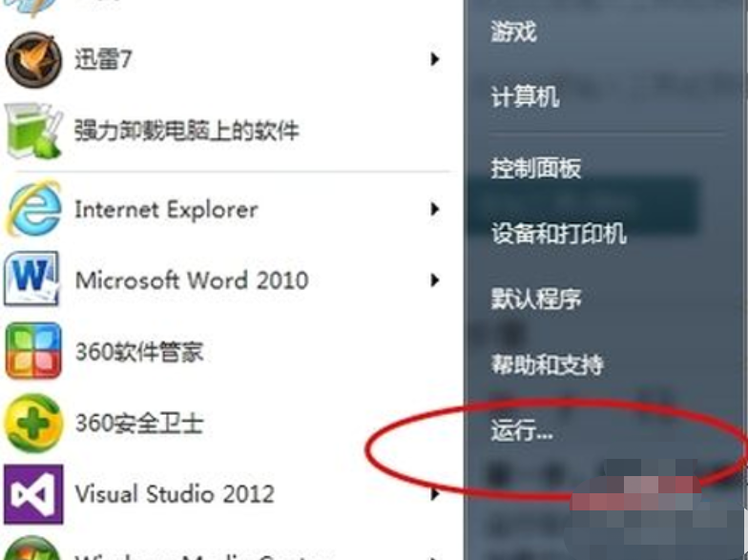Select the 360安全卫士 label text
748x560 pixels.
139,424
